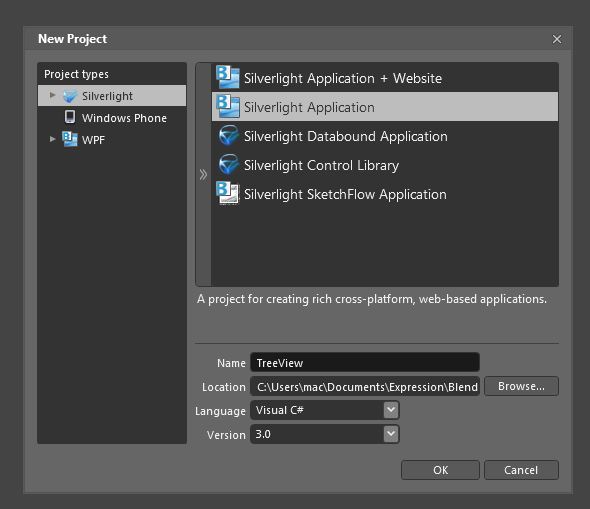Close the New Project dialog
Screen dimensions: 590x509
557,39
